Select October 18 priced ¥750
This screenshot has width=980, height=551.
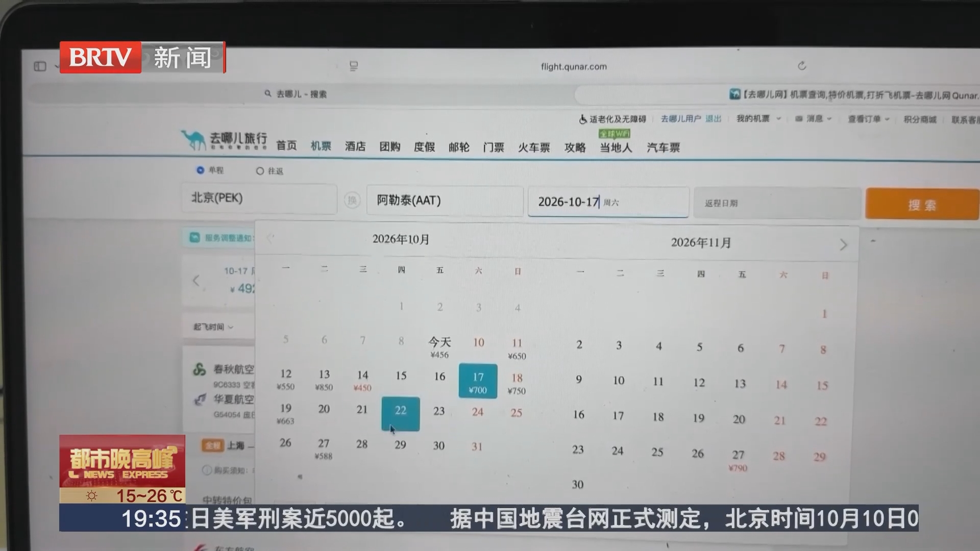[517, 383]
